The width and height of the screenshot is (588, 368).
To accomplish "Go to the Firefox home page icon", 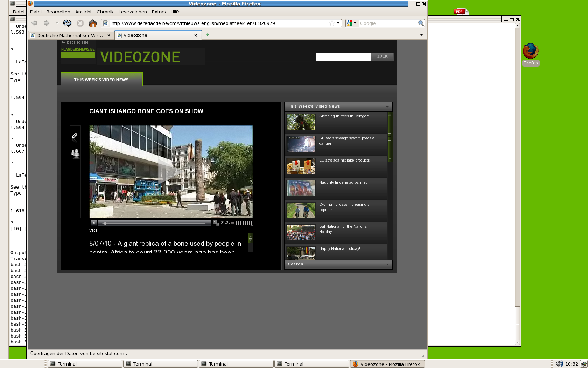I will (93, 23).
